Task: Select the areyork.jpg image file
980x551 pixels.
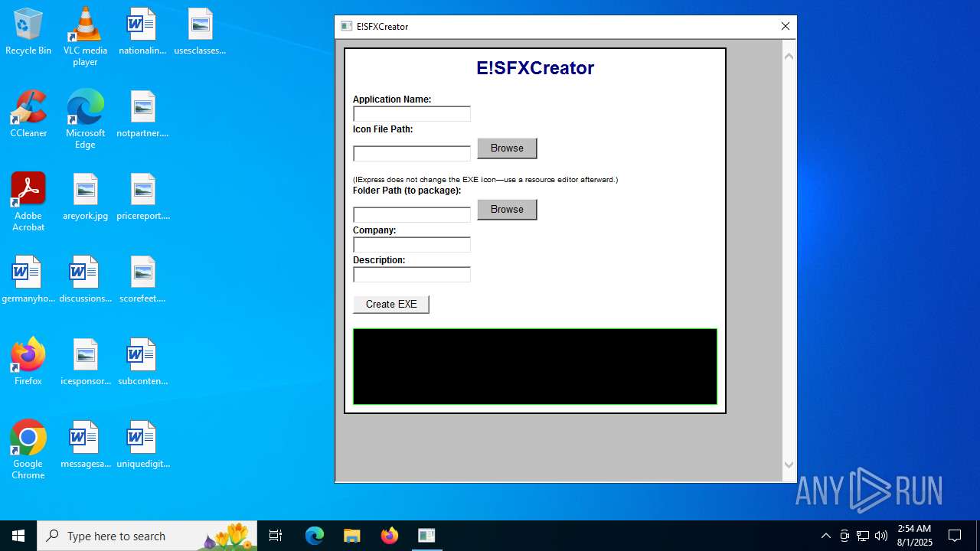Action: (x=85, y=197)
